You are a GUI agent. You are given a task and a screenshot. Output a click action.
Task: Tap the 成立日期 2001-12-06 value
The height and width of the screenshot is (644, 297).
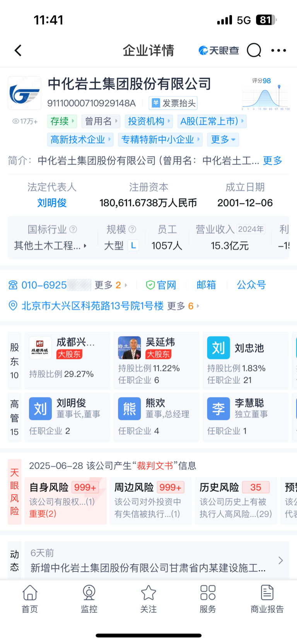245,203
